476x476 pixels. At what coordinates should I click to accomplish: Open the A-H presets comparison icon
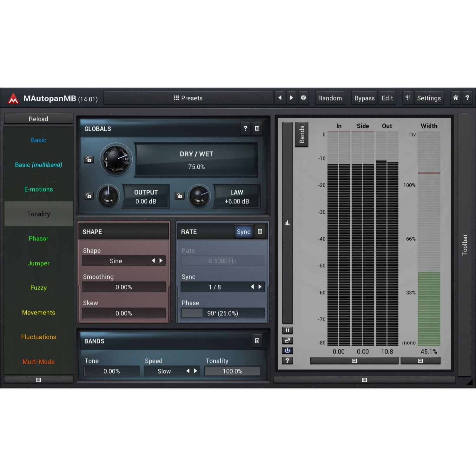click(x=408, y=98)
